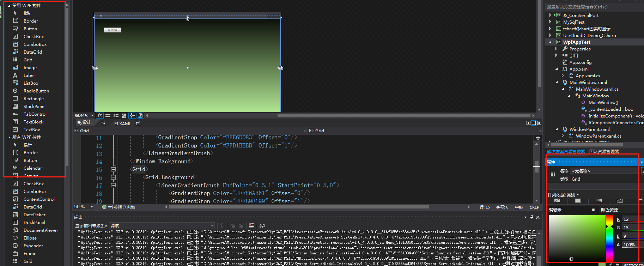Open designer zoom 66.44% dropdown
This screenshot has width=644, height=266.
pos(92,116)
